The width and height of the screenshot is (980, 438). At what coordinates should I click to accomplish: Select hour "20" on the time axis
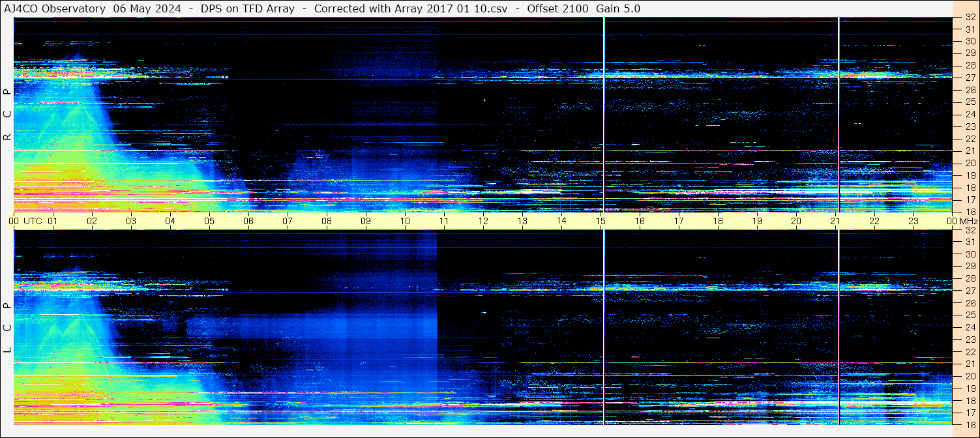coord(796,222)
